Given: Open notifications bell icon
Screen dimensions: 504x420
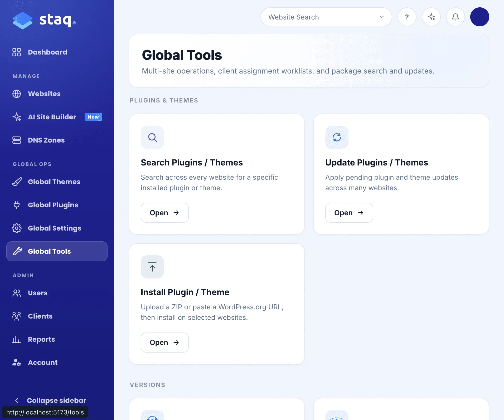Looking at the screenshot, I should pos(455,17).
